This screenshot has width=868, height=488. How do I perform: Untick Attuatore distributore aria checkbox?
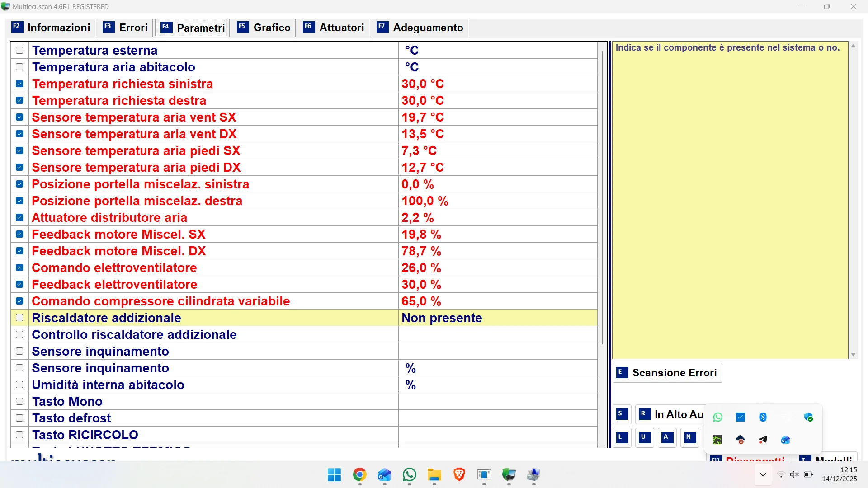click(19, 217)
